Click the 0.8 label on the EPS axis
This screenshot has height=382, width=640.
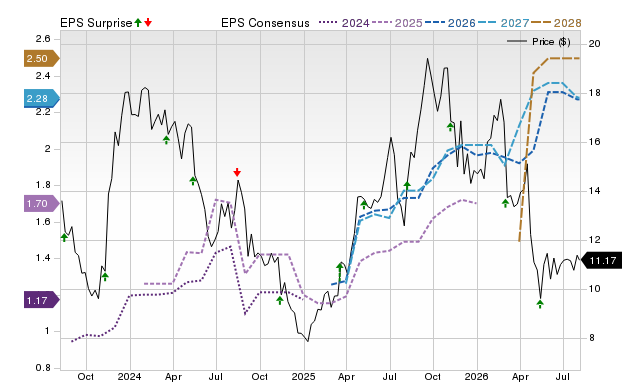point(43,368)
